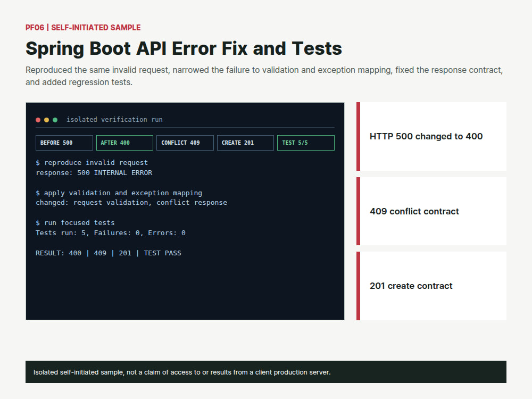Click the footer isolated sample disclaimer
Image resolution: width=532 pixels, height=399 pixels.
(x=266, y=372)
